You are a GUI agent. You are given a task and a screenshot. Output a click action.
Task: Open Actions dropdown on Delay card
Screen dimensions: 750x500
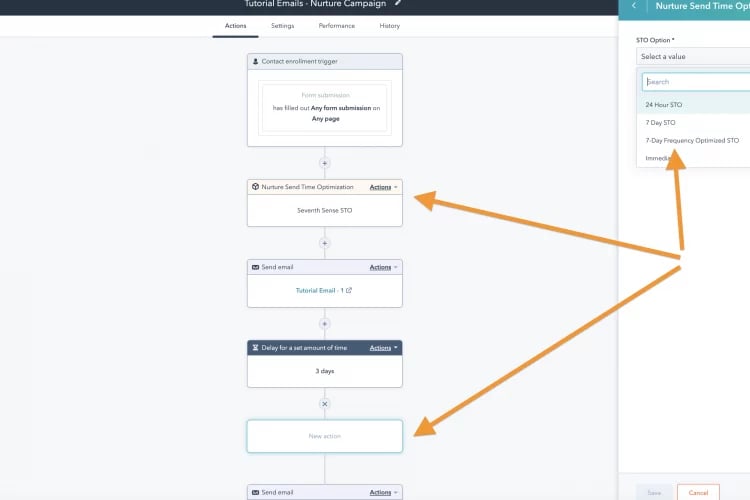coord(384,348)
